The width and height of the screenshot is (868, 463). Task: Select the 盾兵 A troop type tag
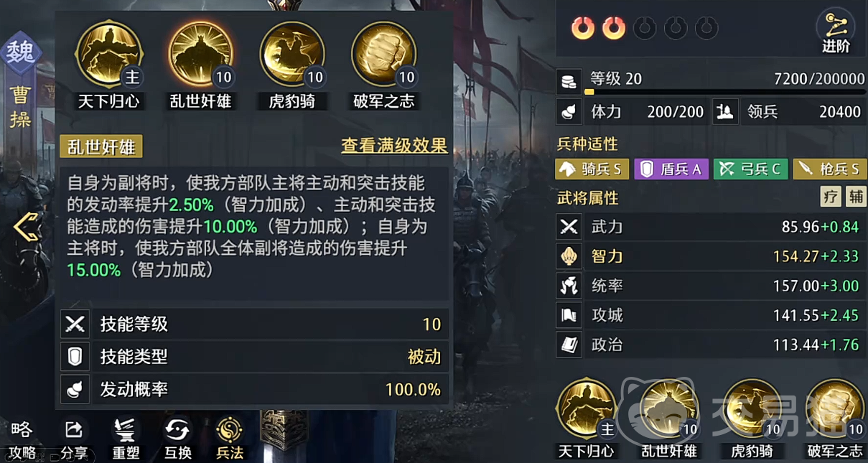click(x=671, y=169)
